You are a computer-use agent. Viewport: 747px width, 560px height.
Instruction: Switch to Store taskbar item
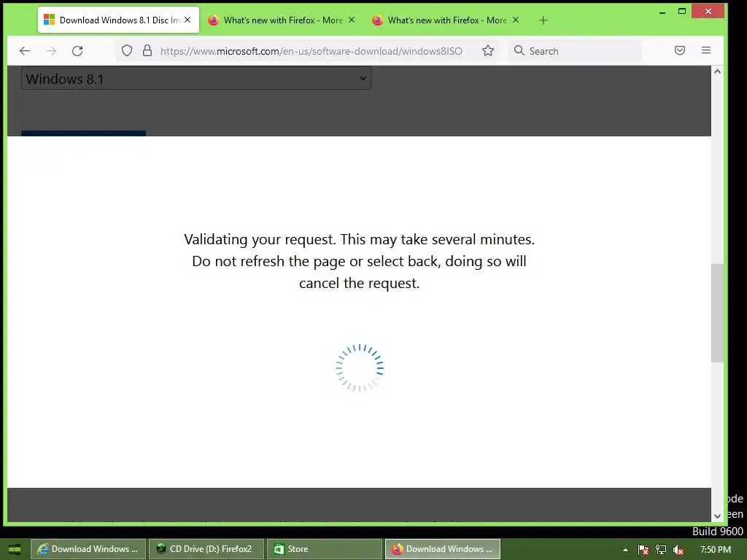tap(325, 549)
